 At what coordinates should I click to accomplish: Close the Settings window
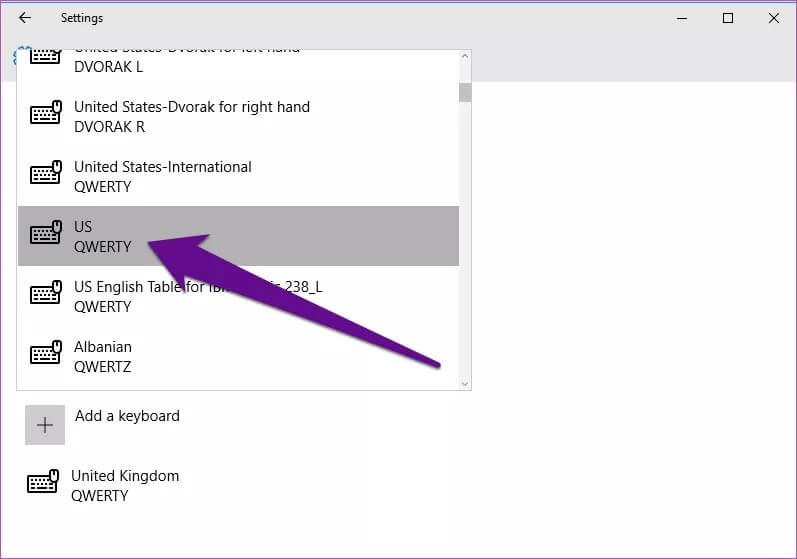(774, 18)
